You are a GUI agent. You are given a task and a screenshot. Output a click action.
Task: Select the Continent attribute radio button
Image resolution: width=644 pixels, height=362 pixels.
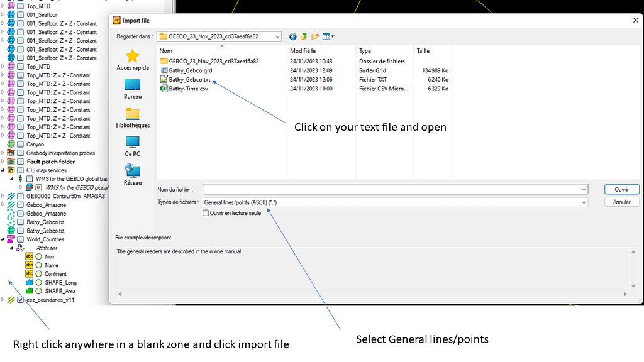click(38, 274)
